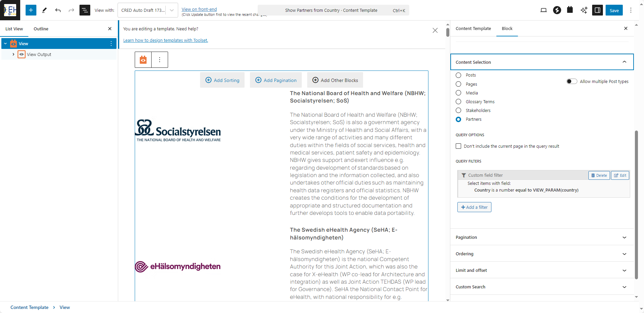Select the Partners radio button
The height and width of the screenshot is (313, 644).
pos(458,119)
